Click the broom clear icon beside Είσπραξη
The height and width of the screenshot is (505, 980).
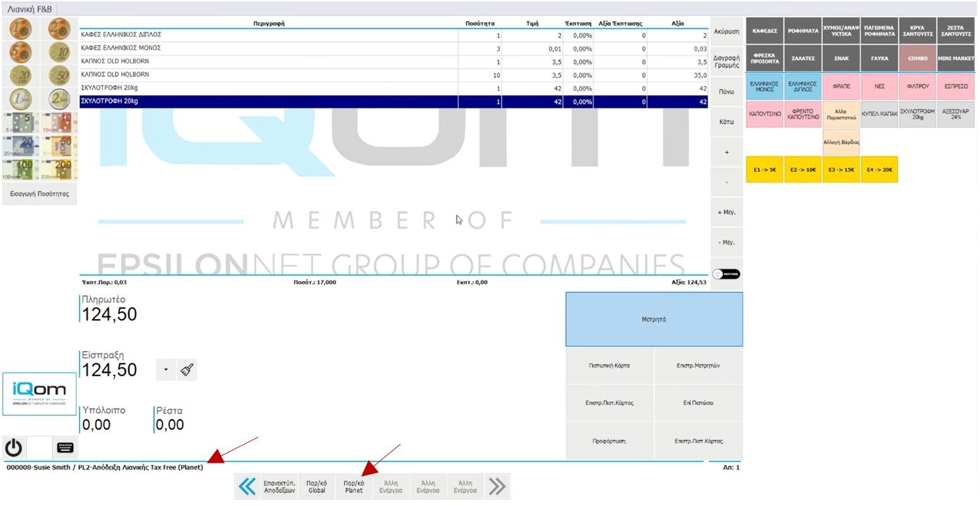pos(187,370)
